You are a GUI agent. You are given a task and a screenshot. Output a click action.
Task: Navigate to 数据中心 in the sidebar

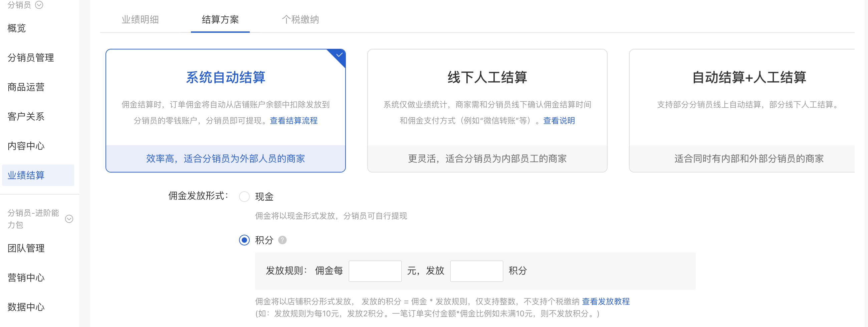tap(26, 307)
